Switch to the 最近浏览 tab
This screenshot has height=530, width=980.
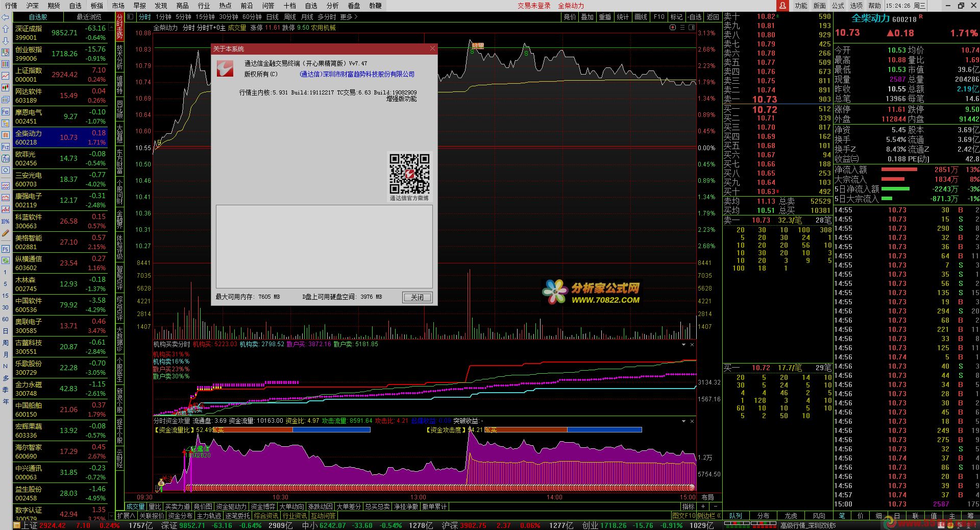(89, 17)
